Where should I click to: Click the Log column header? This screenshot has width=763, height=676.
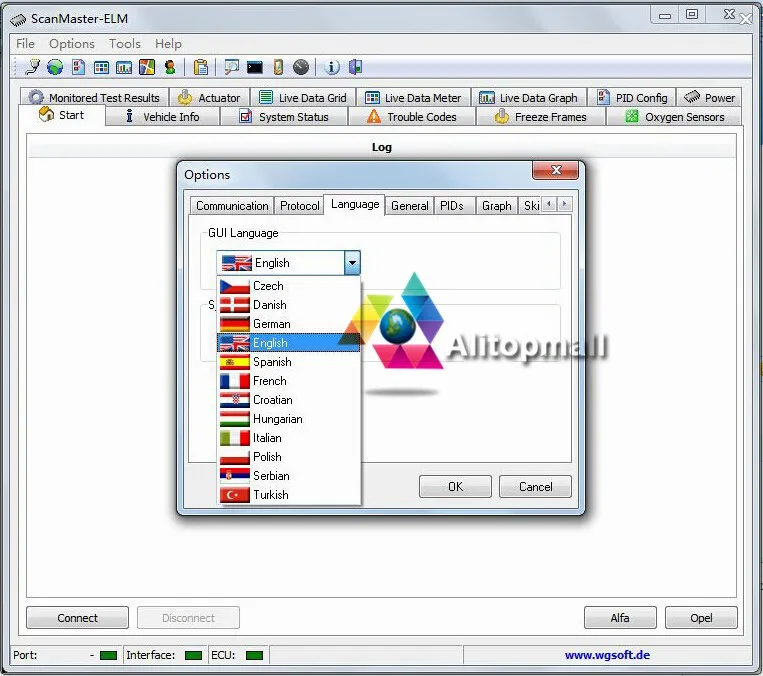coord(382,147)
